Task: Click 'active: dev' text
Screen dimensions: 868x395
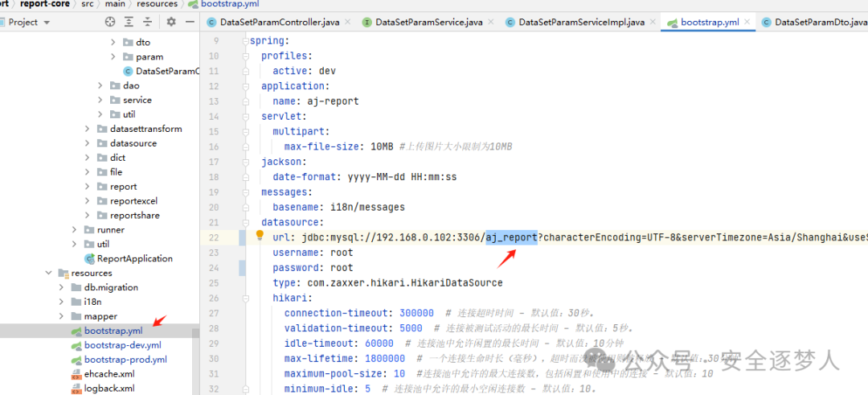Action: 304,72
